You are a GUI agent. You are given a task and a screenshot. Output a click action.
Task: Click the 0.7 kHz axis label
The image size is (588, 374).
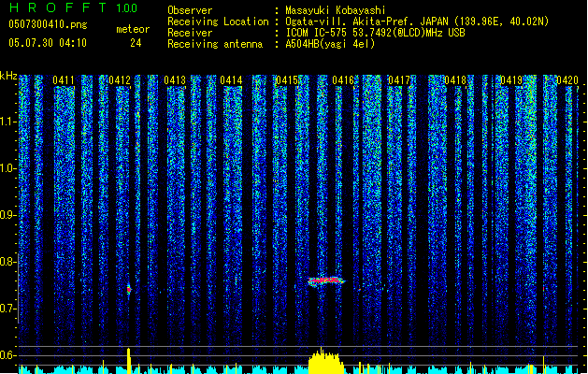coord(7,309)
